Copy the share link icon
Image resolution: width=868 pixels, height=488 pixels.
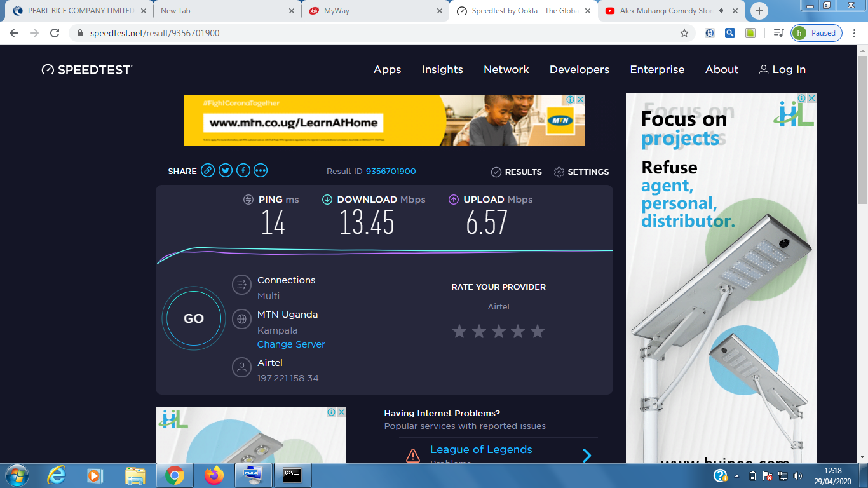(208, 170)
